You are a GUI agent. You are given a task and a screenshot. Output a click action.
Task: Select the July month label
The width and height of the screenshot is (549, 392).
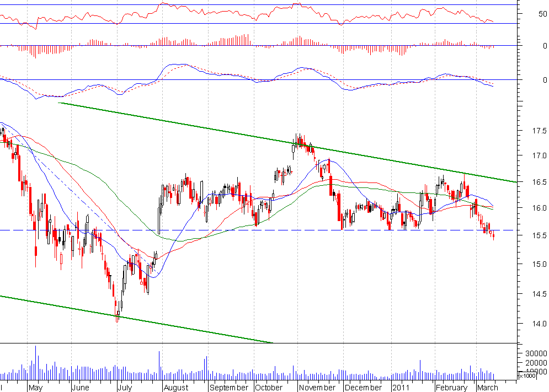tap(125, 388)
